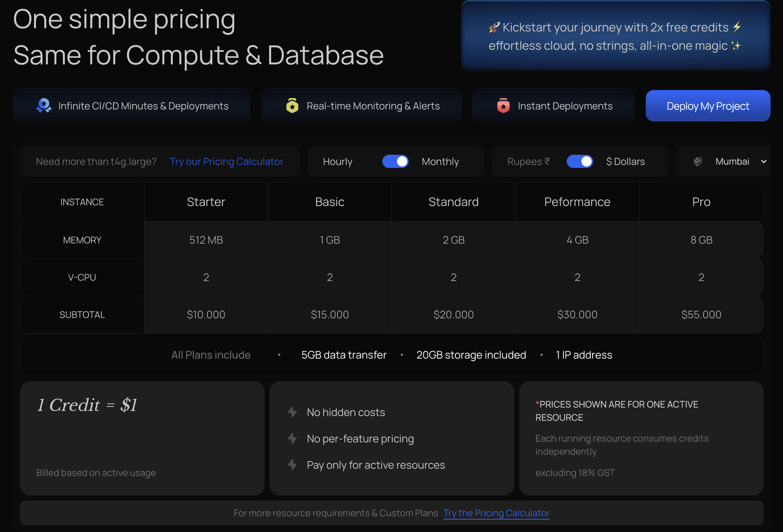Click the $10.000 Starter subtotal
This screenshot has height=532, width=783.
click(x=206, y=315)
